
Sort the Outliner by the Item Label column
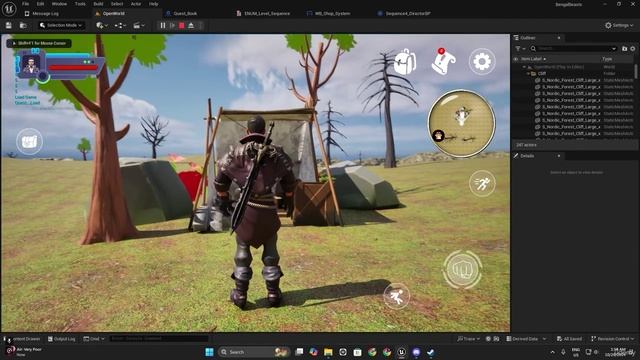(x=533, y=59)
